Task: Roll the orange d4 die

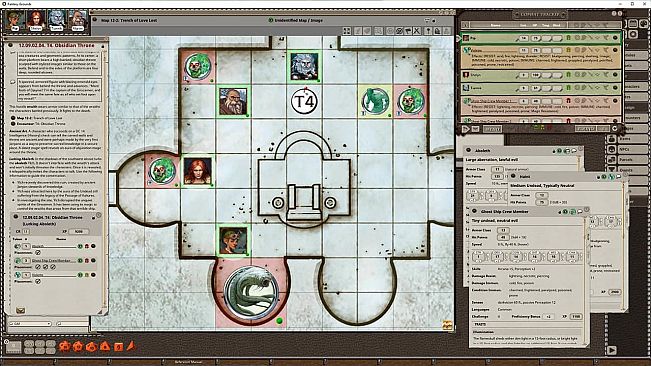Action: pyautogui.click(x=131, y=345)
